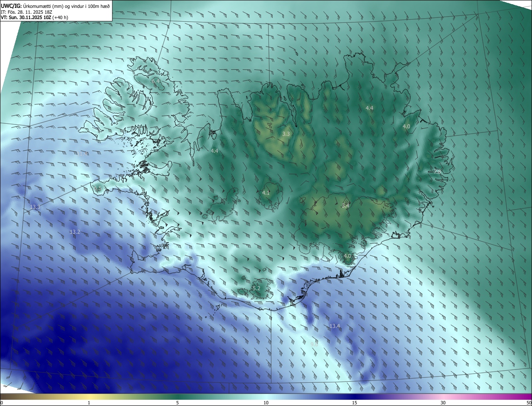Image resolution: width=532 pixels, height=406 pixels.
Task: Click the 13.4 value label on the map
Action: tap(335, 326)
